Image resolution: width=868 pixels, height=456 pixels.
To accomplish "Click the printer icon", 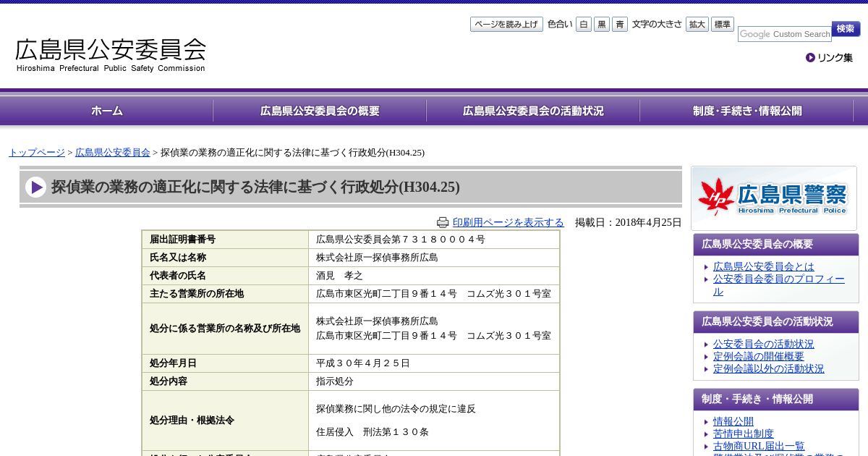I will tap(443, 222).
